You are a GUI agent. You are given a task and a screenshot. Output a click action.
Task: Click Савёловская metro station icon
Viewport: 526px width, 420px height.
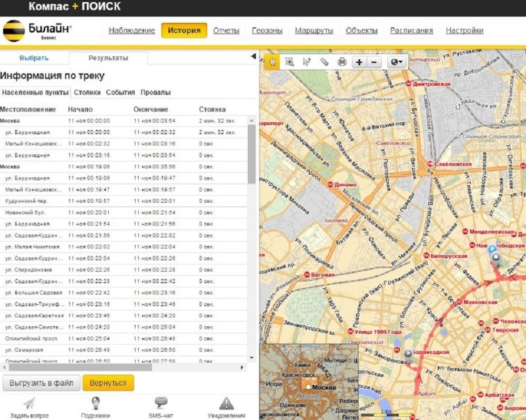coord(430,164)
